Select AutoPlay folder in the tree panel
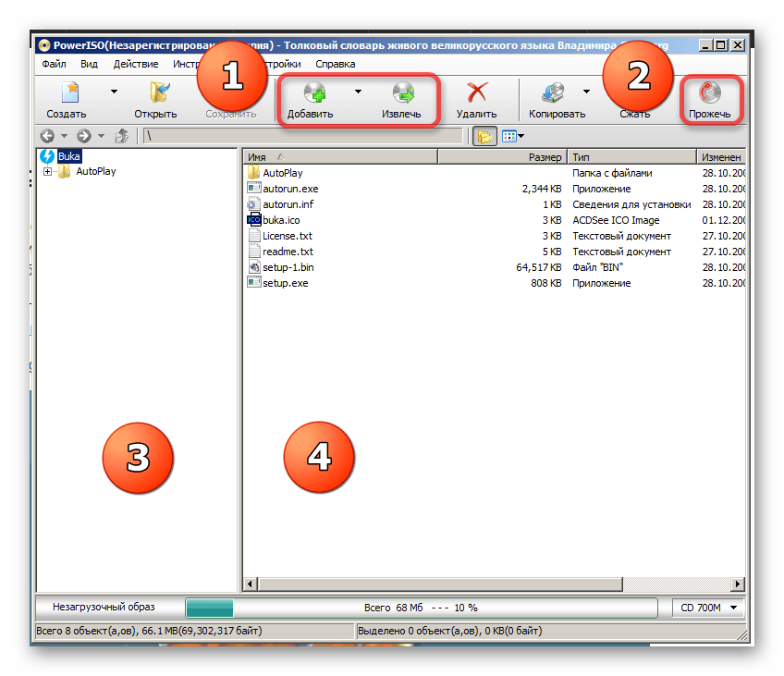 coord(96,171)
